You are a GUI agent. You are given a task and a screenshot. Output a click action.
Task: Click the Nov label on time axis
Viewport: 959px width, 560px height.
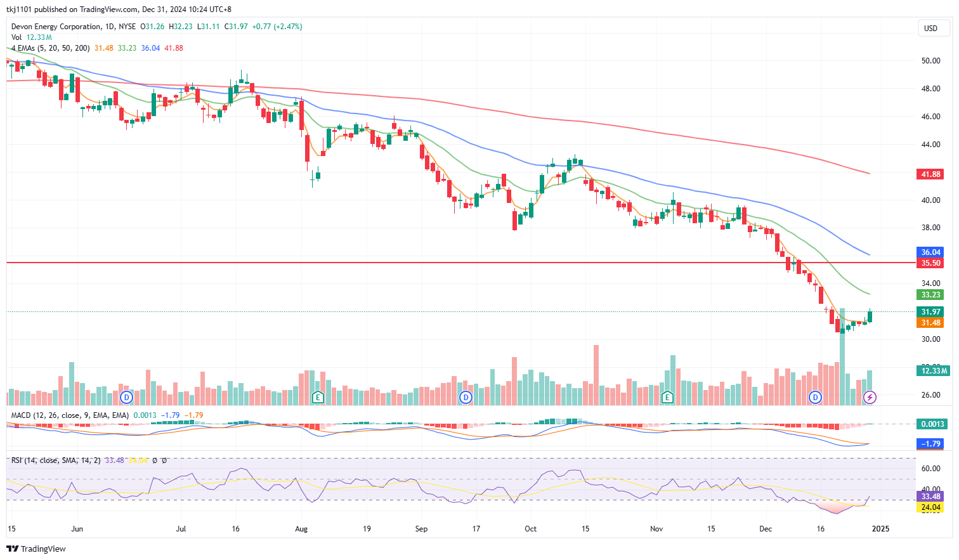pyautogui.click(x=656, y=529)
